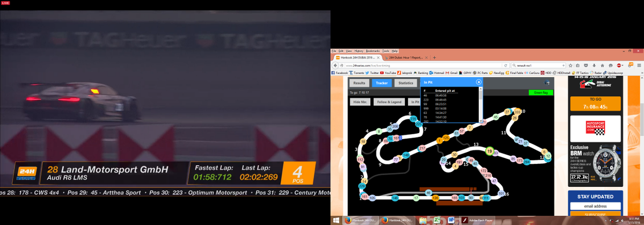Open the CarGurus bookmark
This screenshot has width=644, height=225.
click(x=532, y=73)
